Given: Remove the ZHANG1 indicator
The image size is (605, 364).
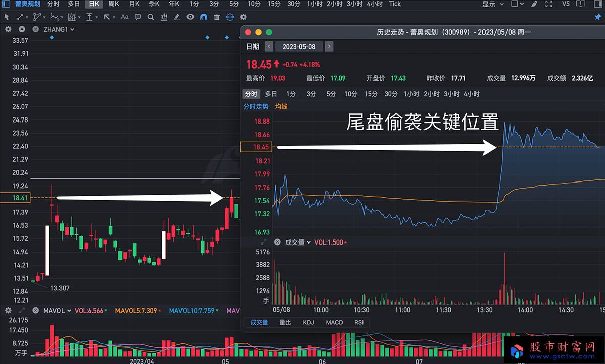Looking at the screenshot, I should (x=36, y=29).
